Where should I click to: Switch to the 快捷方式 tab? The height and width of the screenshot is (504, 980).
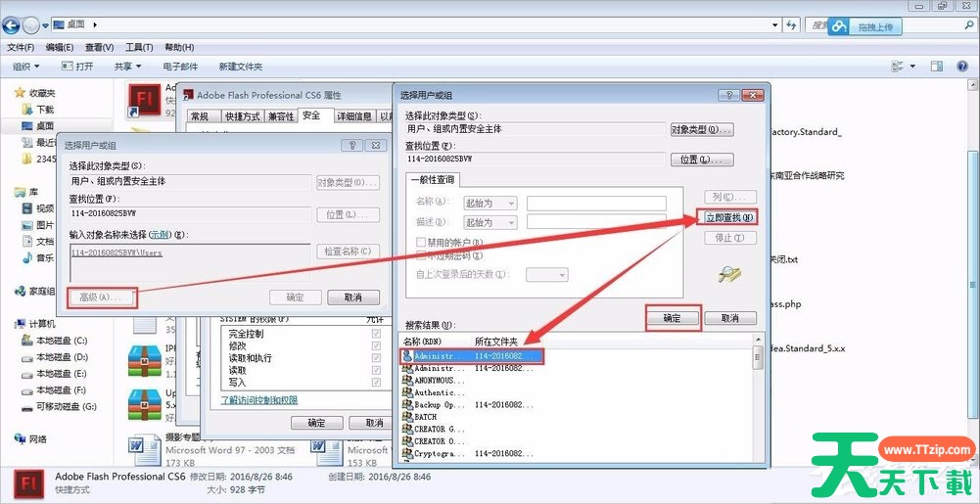(240, 116)
